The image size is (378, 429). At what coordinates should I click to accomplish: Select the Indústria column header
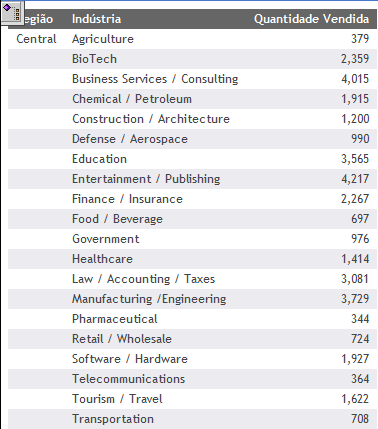[96, 19]
